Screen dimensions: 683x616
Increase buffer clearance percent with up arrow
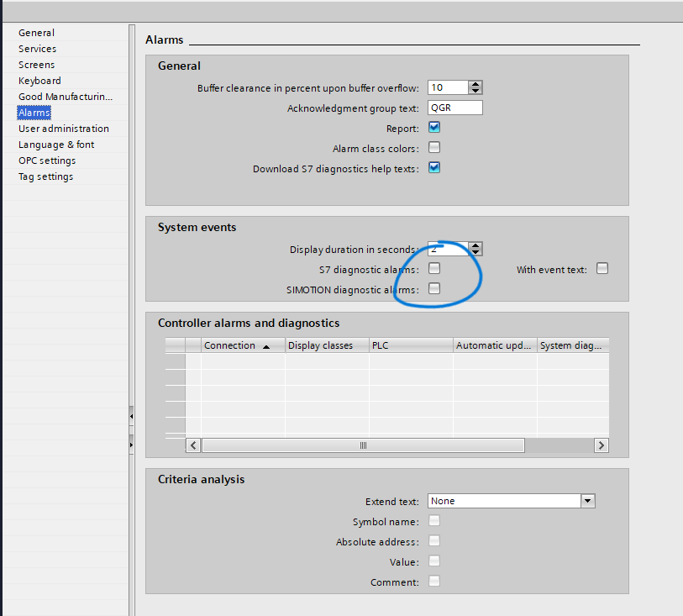(475, 84)
